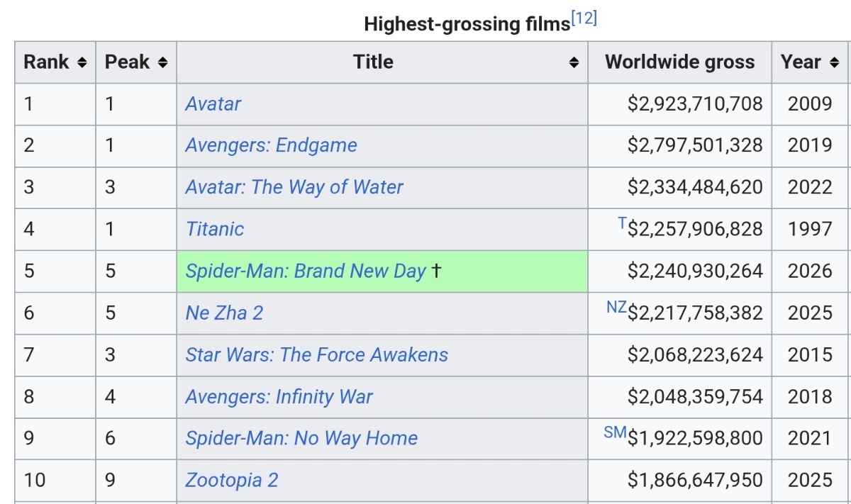Image resolution: width=851 pixels, height=504 pixels.
Task: Open Spider-Man: No Way Home link
Action: (x=301, y=438)
